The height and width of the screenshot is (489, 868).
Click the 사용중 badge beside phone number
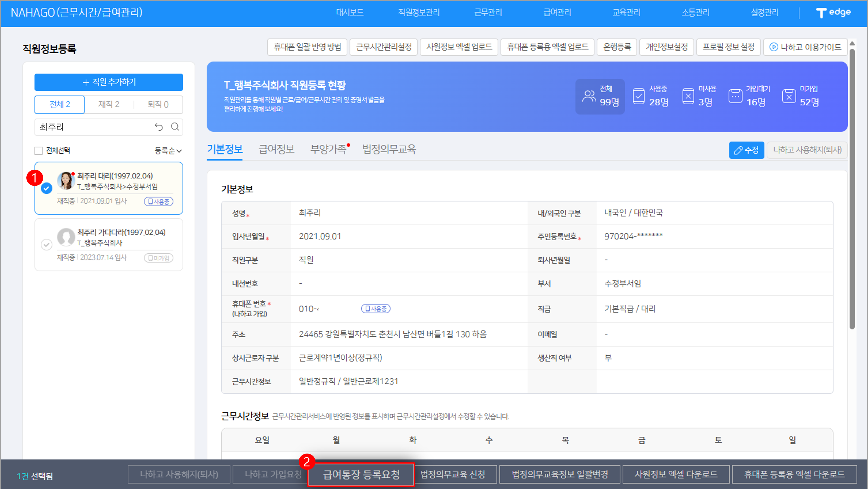click(376, 309)
